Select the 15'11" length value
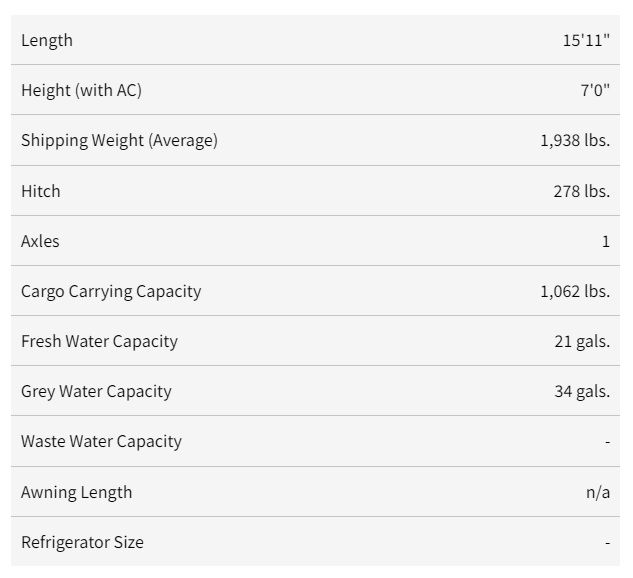633x578 pixels. 586,40
